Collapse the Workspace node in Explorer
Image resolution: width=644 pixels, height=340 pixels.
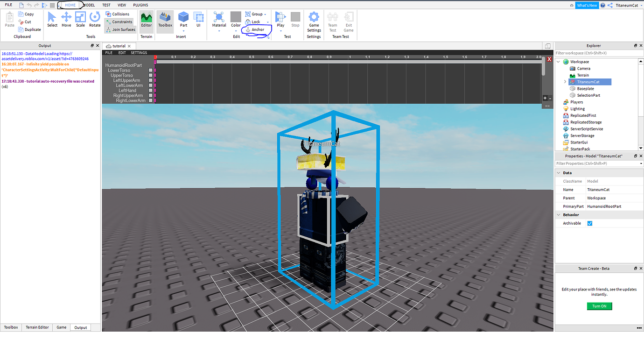[558, 61]
